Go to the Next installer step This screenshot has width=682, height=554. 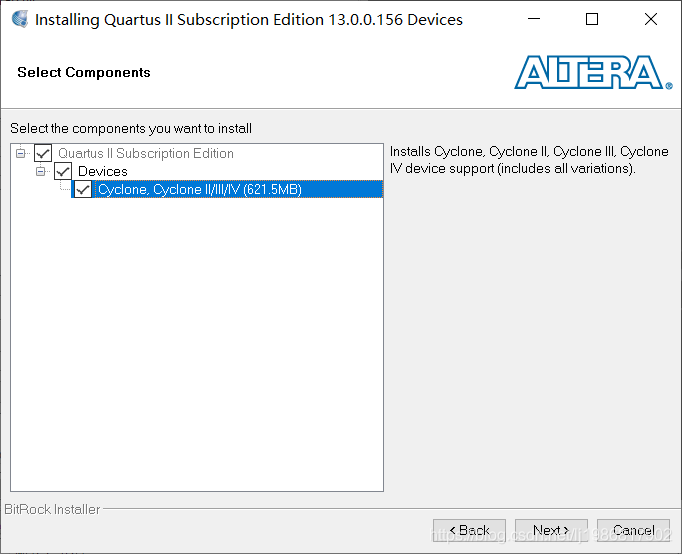[x=551, y=530]
